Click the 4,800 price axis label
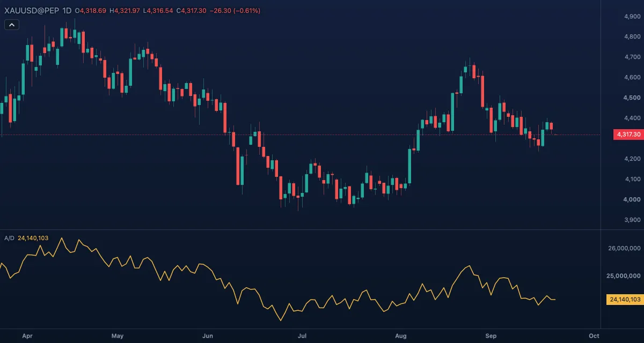This screenshot has width=644, height=343. [x=632, y=36]
